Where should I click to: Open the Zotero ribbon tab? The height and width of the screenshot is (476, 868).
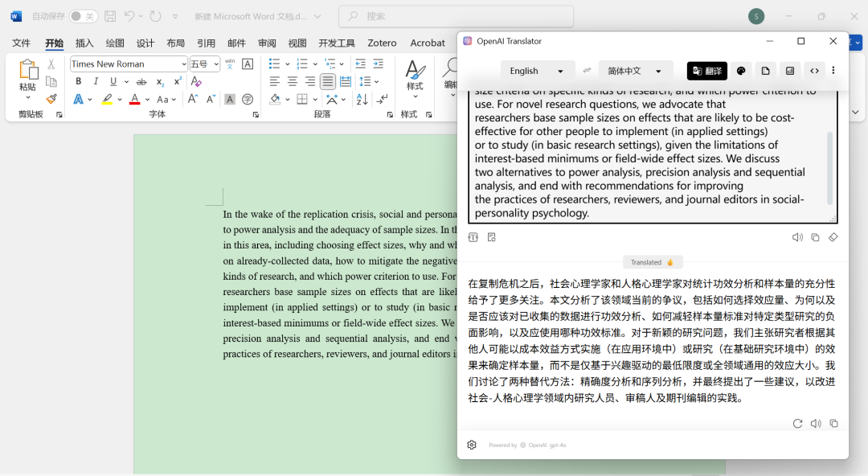tap(382, 43)
